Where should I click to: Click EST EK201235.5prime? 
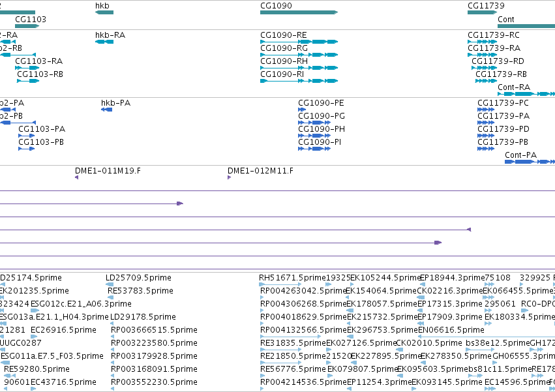click(3, 298)
